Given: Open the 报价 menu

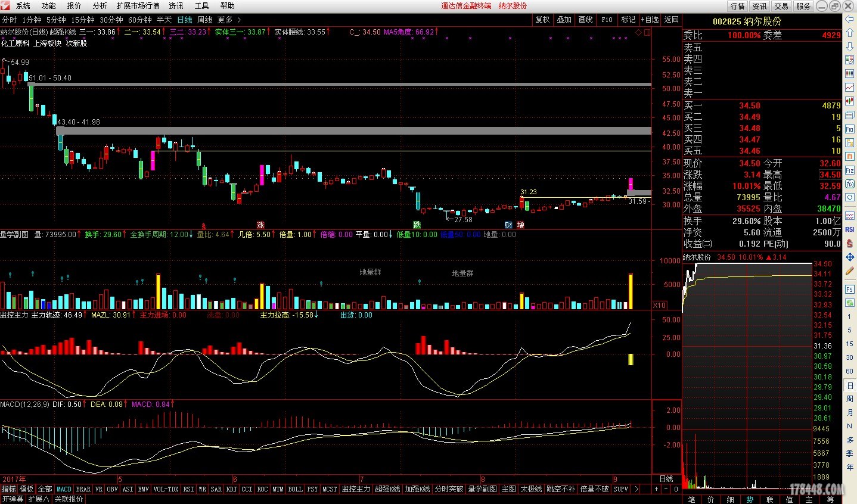Looking at the screenshot, I should pos(74,5).
